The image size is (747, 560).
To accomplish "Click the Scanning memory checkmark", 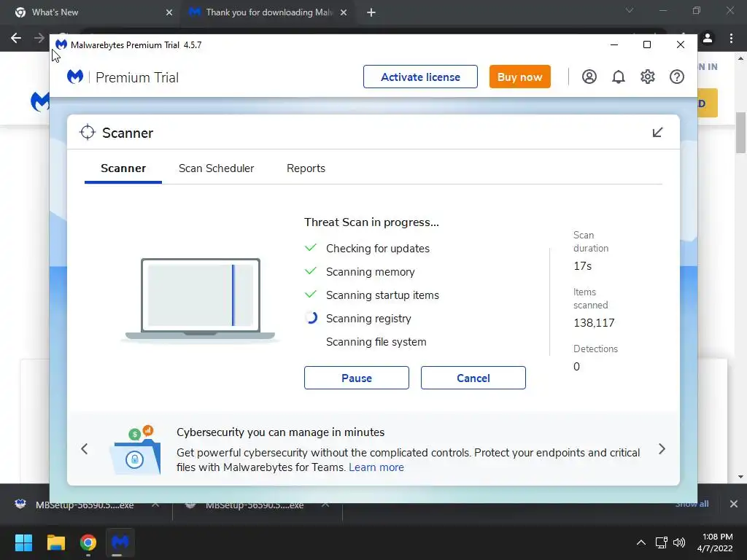I will pos(311,271).
